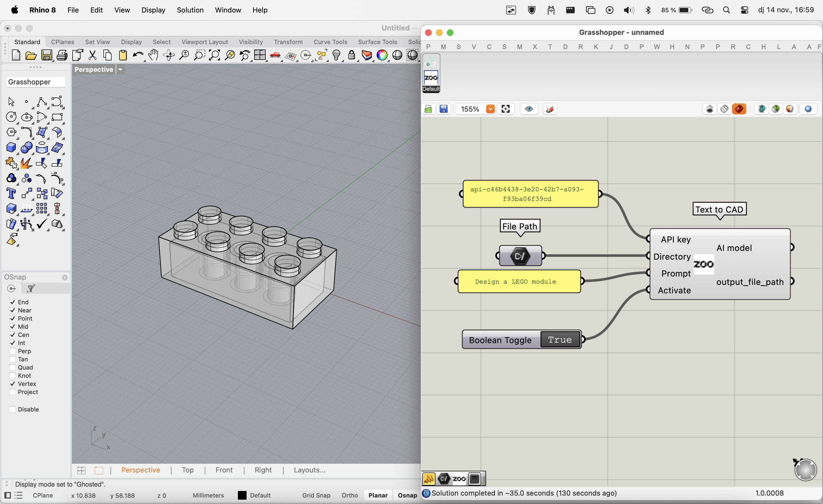This screenshot has height=504, width=823.
Task: Toggle the Mid osnap checkbox
Action: (12, 327)
